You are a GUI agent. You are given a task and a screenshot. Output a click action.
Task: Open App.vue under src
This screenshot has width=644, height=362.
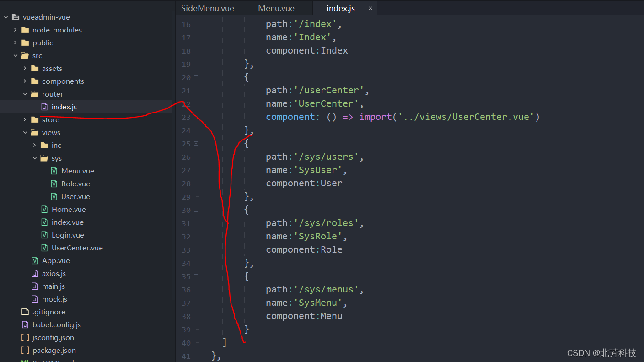pos(56,261)
